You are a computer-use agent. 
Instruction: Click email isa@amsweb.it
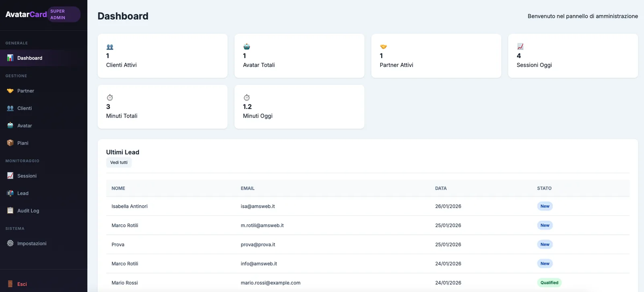258,206
